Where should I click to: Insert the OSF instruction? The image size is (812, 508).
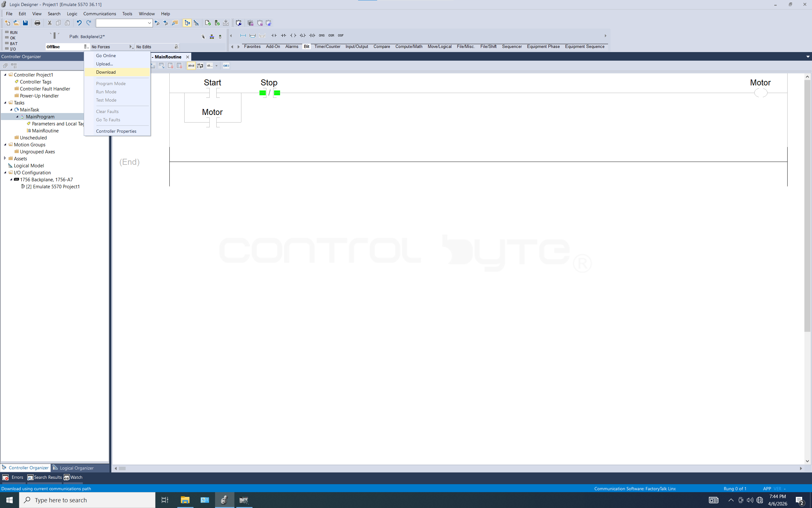(341, 35)
